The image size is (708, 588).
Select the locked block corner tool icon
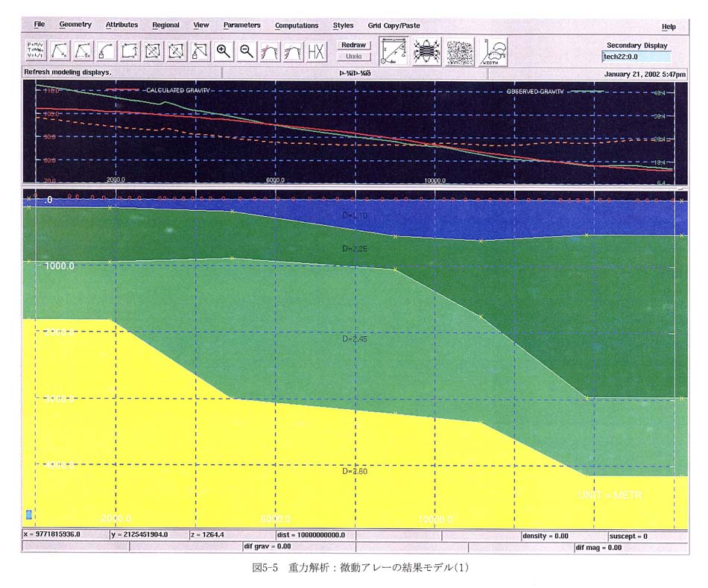[200, 51]
